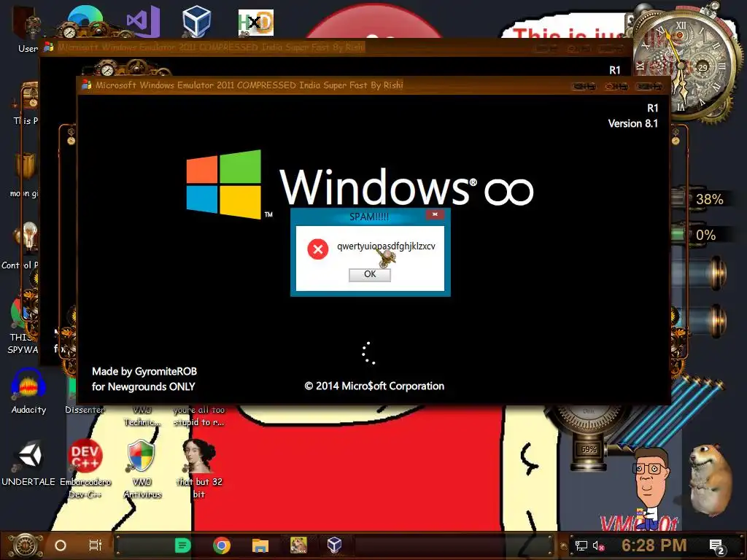Click OK in the SPAM!!!!! dialog
Screen dimensions: 747x560
370,274
